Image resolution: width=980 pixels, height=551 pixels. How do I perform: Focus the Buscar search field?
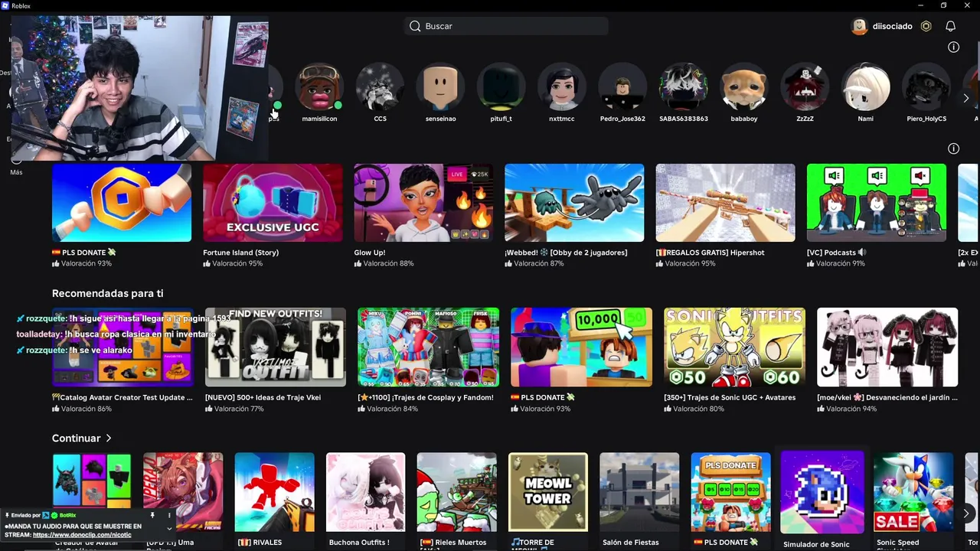coord(506,26)
